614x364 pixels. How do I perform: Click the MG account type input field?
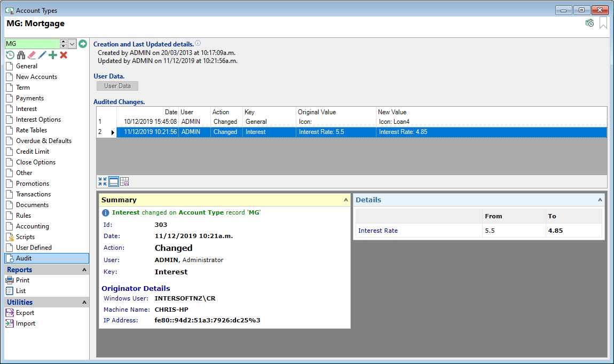pos(32,43)
